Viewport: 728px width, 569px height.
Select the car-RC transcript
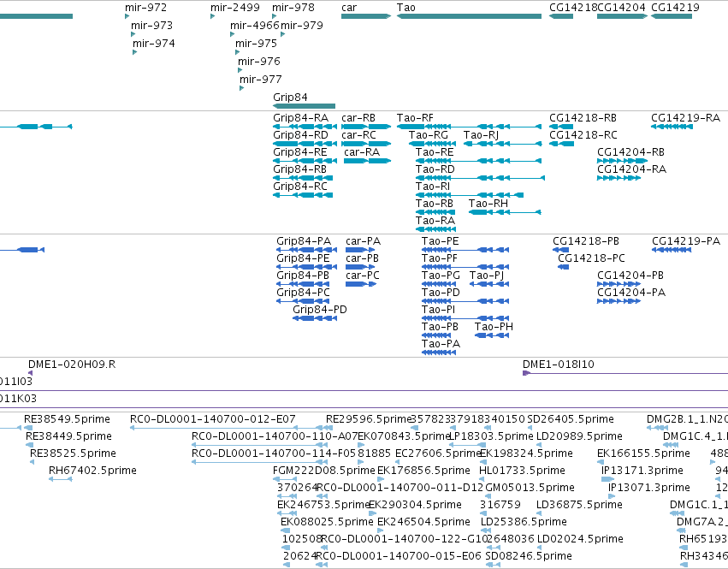pyautogui.click(x=366, y=144)
